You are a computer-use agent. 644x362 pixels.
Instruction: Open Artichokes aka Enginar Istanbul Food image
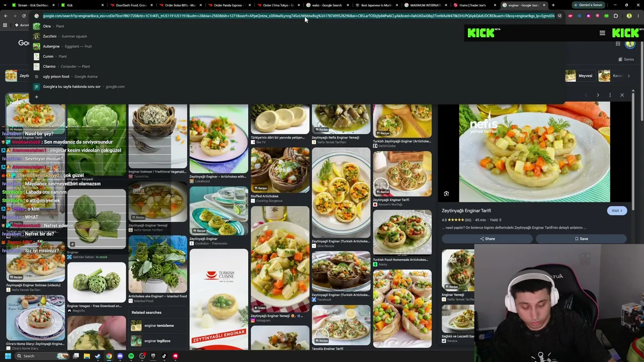coord(157,265)
